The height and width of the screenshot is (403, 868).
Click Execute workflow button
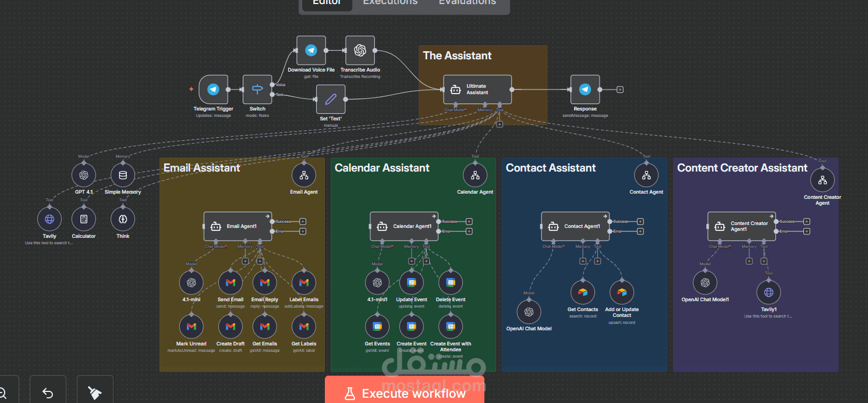click(x=405, y=390)
